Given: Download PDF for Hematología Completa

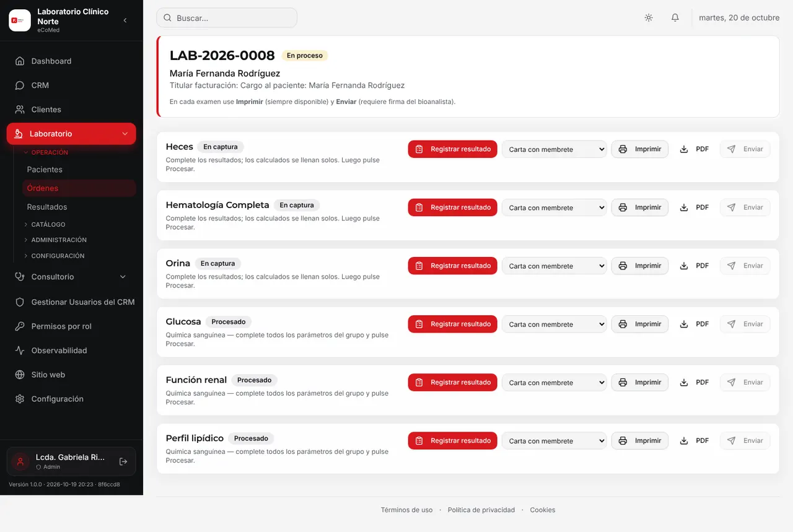Looking at the screenshot, I should [x=694, y=207].
